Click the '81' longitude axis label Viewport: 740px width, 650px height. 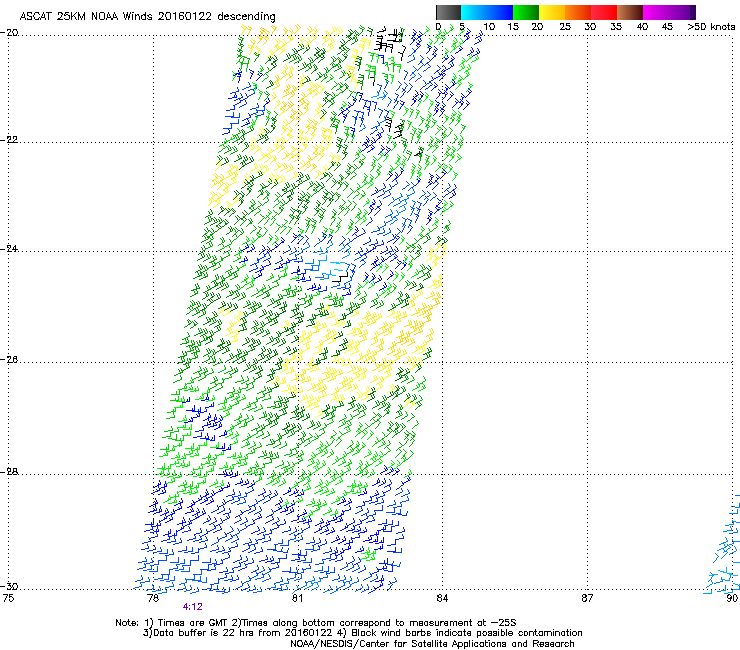(297, 598)
